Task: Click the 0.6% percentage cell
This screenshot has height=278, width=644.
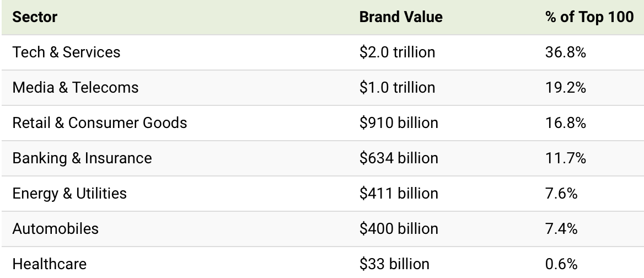Action: [x=561, y=264]
